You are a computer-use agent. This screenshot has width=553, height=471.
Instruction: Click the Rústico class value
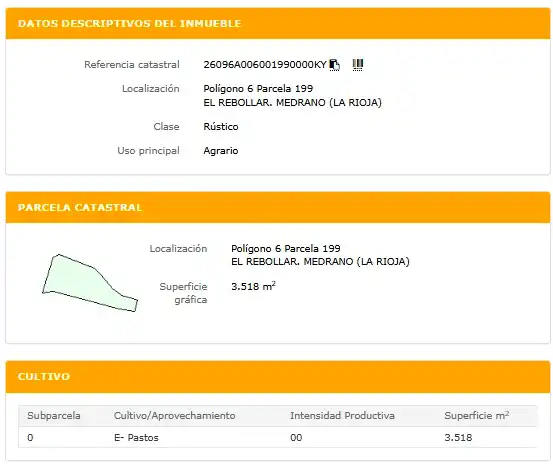(x=221, y=127)
